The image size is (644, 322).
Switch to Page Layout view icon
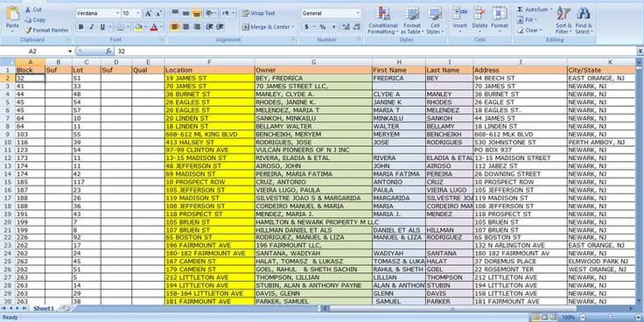544,318
